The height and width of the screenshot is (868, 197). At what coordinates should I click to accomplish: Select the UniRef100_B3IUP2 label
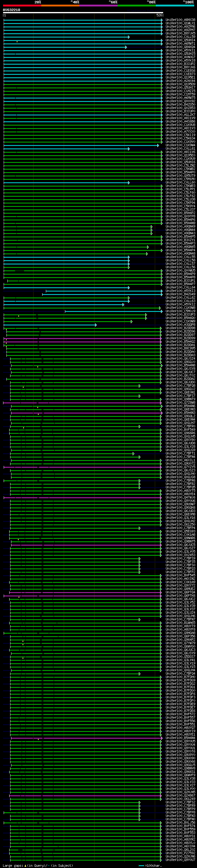(x=180, y=64)
